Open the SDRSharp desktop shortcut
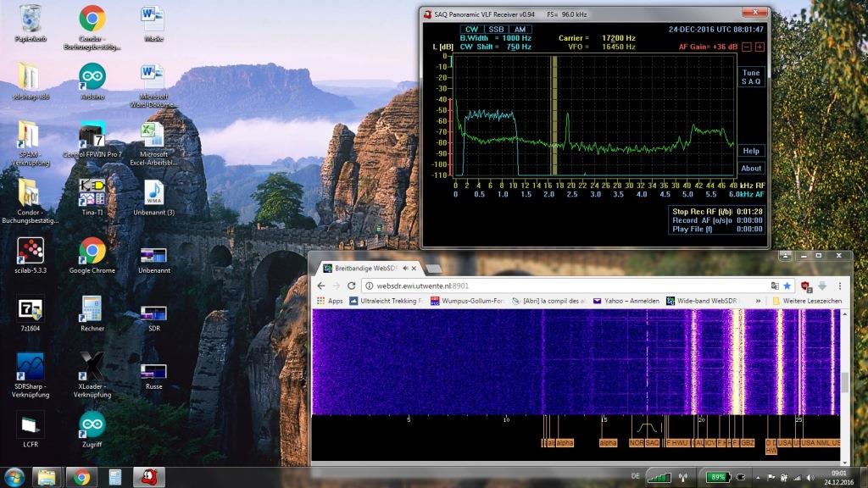This screenshot has height=488, width=868. 31,368
